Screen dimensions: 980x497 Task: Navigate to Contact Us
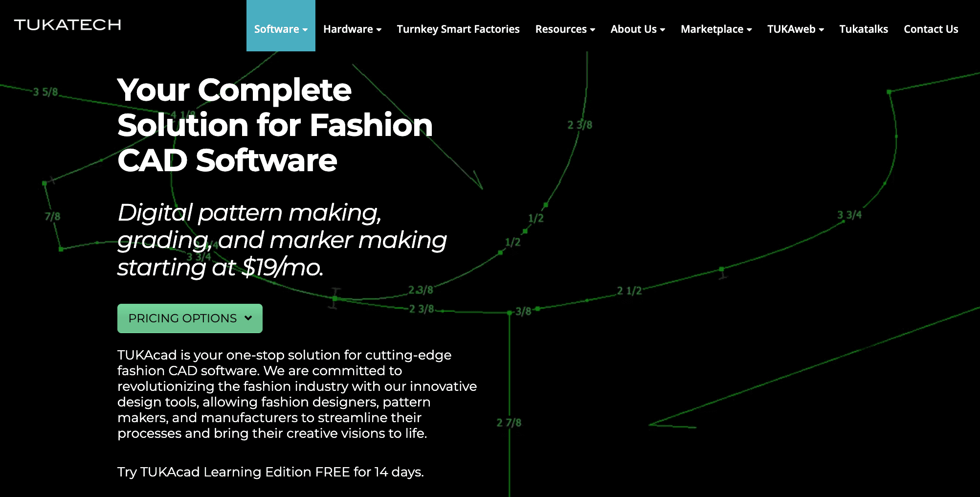931,29
